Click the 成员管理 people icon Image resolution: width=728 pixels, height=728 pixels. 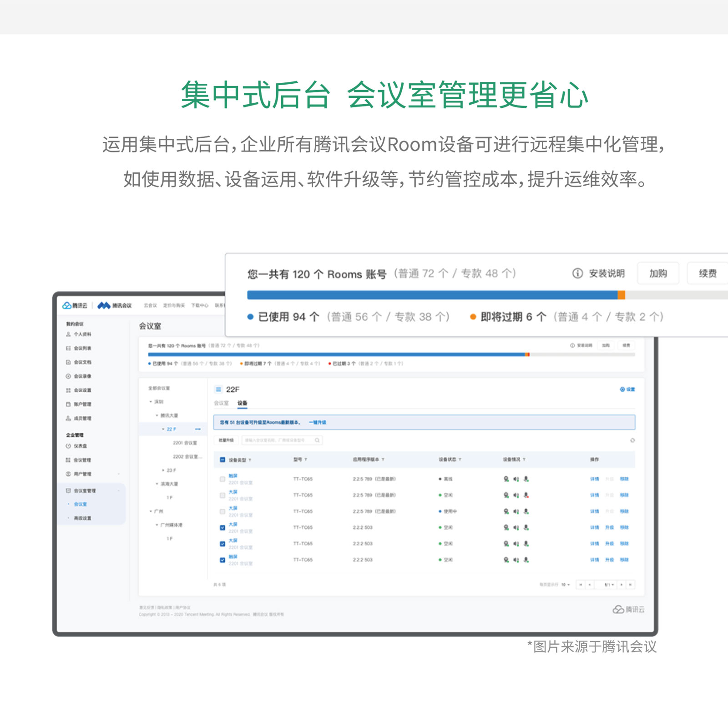tap(68, 419)
